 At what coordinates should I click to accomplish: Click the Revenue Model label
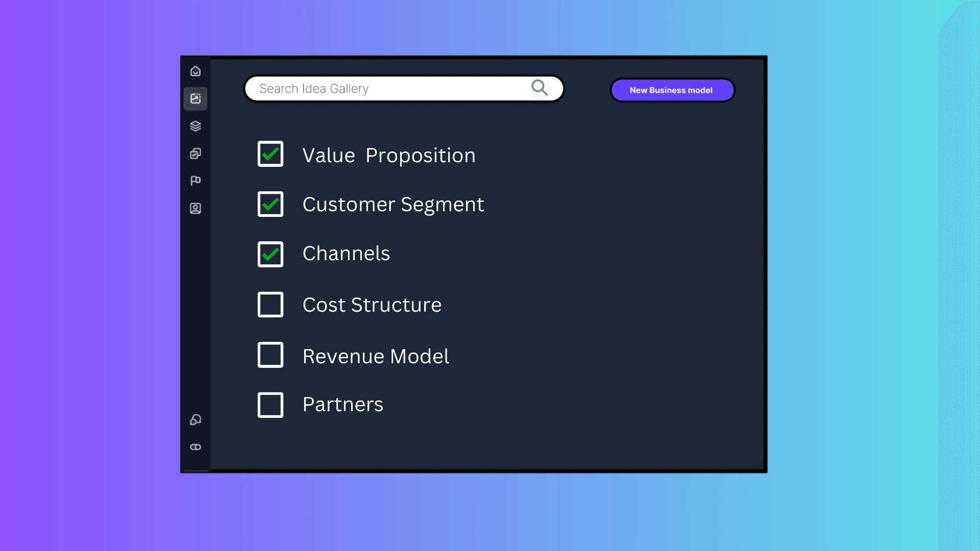(376, 356)
